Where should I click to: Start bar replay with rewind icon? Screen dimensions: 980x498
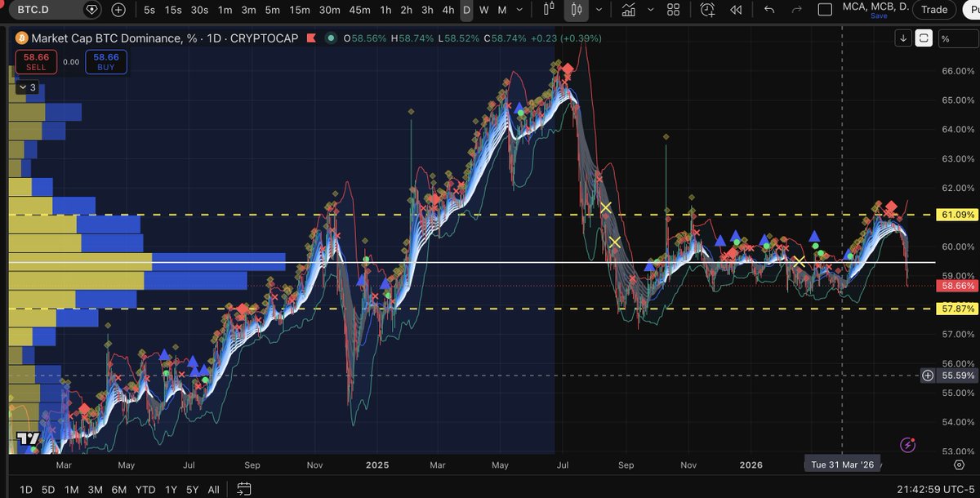[736, 10]
